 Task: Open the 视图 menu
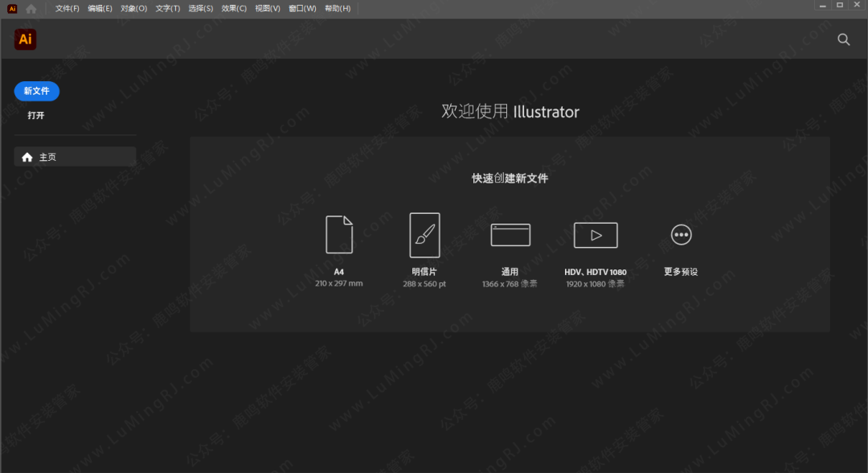268,8
